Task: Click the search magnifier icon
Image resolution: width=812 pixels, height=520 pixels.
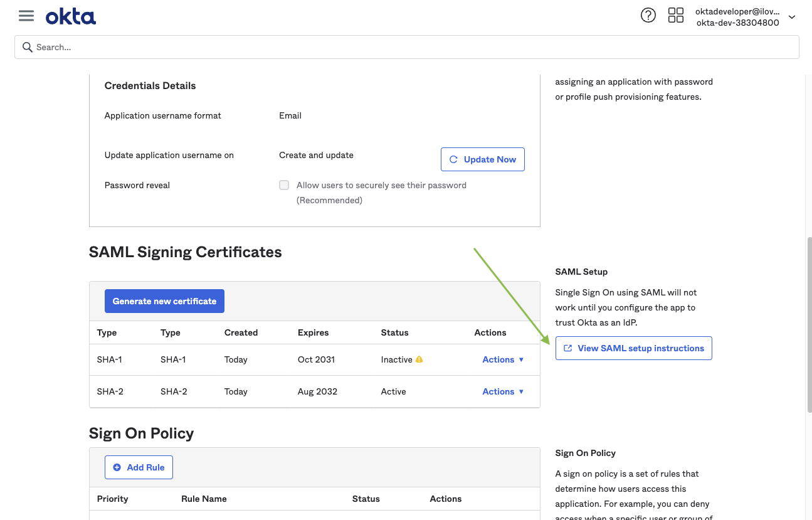Action: [x=27, y=47]
